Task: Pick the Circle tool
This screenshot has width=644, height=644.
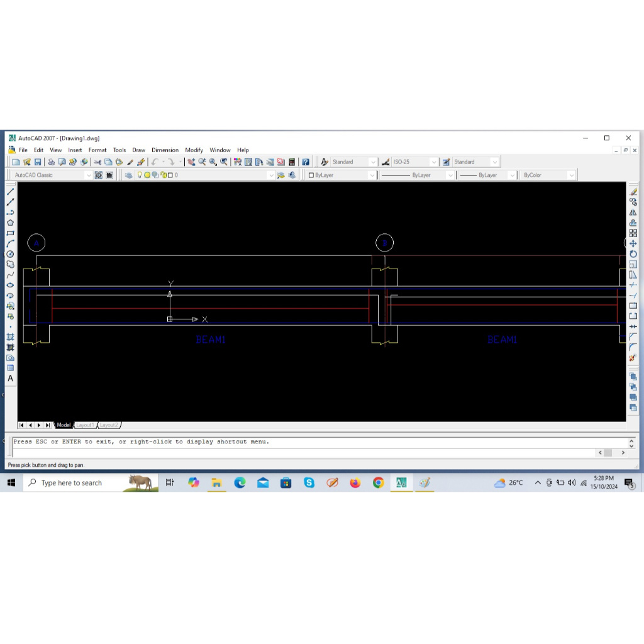Action: pos(11,254)
